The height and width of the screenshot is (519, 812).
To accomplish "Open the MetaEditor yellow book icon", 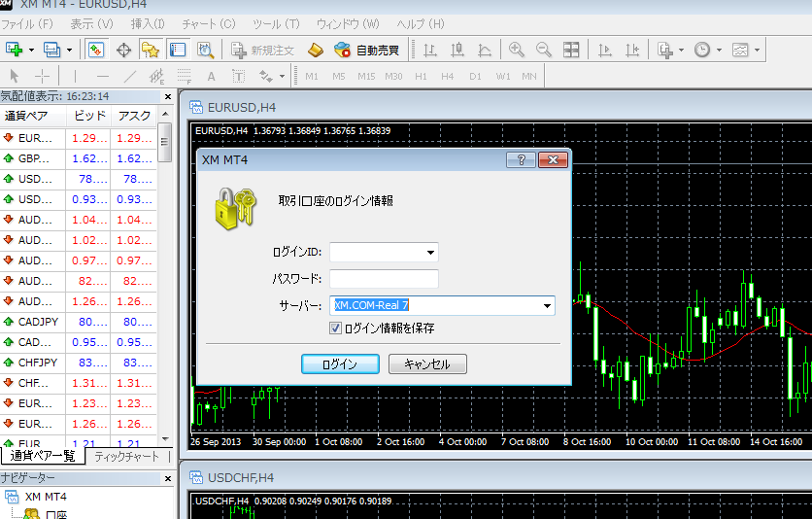I will point(316,50).
